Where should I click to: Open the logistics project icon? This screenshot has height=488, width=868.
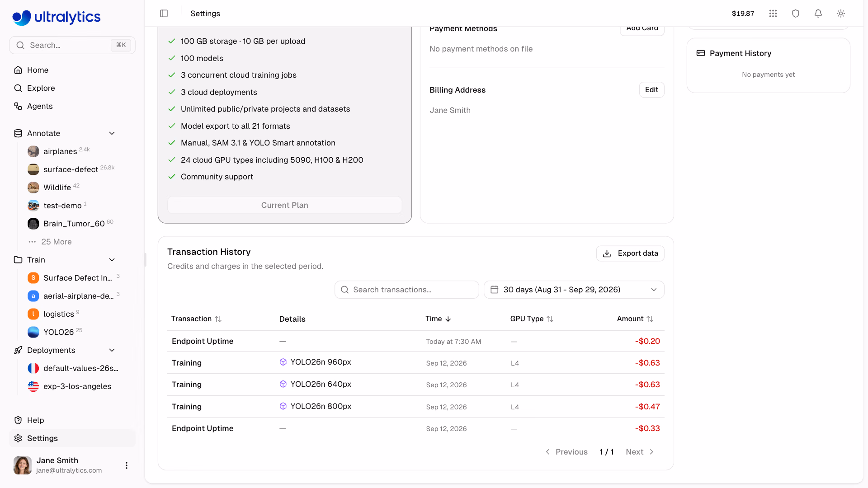(x=33, y=314)
